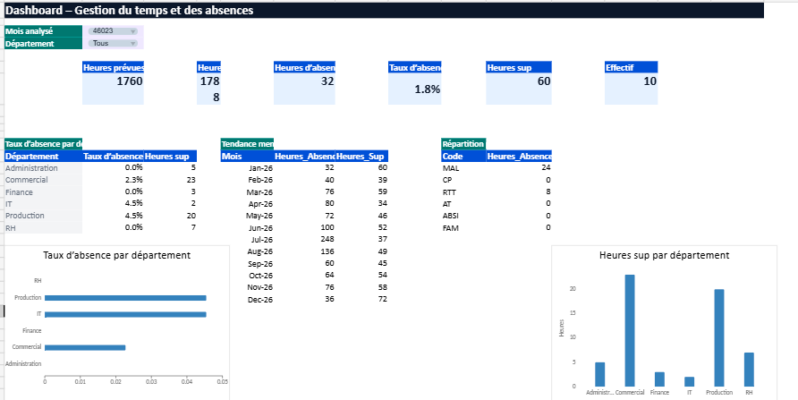Viewport: 798px width, 400px height.
Task: Select the Heures_Sup value 72 for Dec-26
Action: point(362,300)
